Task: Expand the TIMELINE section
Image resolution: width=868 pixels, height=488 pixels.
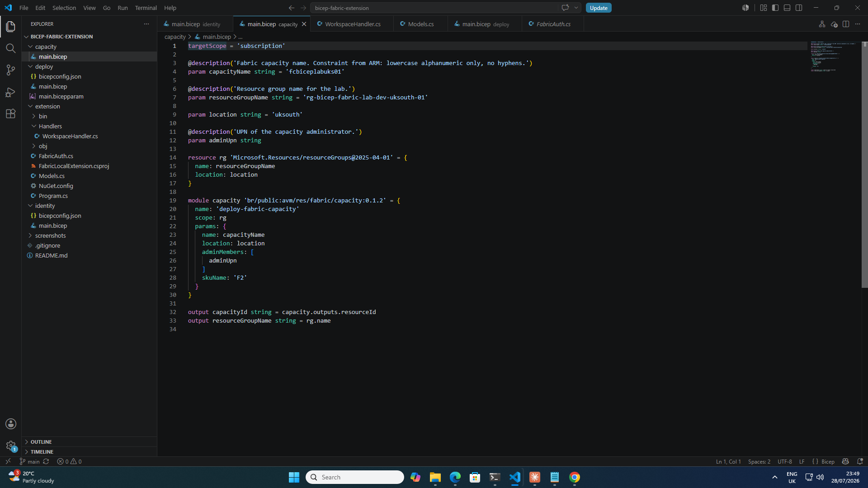Action: point(89,452)
